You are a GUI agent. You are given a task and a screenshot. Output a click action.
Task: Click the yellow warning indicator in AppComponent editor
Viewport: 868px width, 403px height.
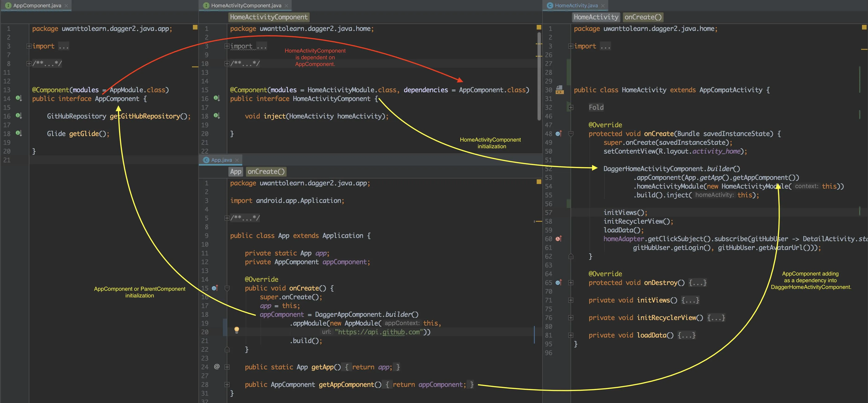195,27
